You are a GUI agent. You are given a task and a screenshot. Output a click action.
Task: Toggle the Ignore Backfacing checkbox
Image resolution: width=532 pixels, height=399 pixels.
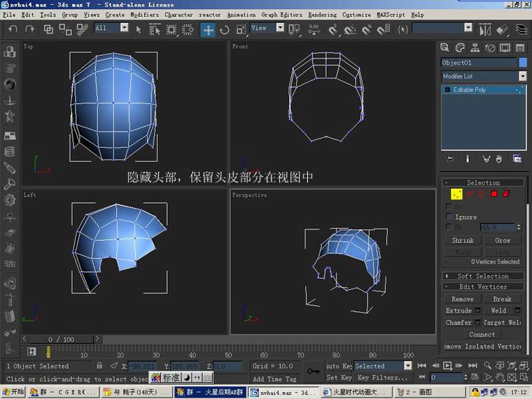coord(449,216)
